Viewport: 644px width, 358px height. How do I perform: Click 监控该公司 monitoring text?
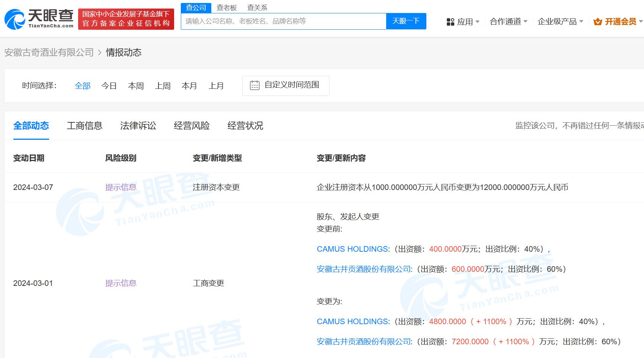[x=580, y=126]
